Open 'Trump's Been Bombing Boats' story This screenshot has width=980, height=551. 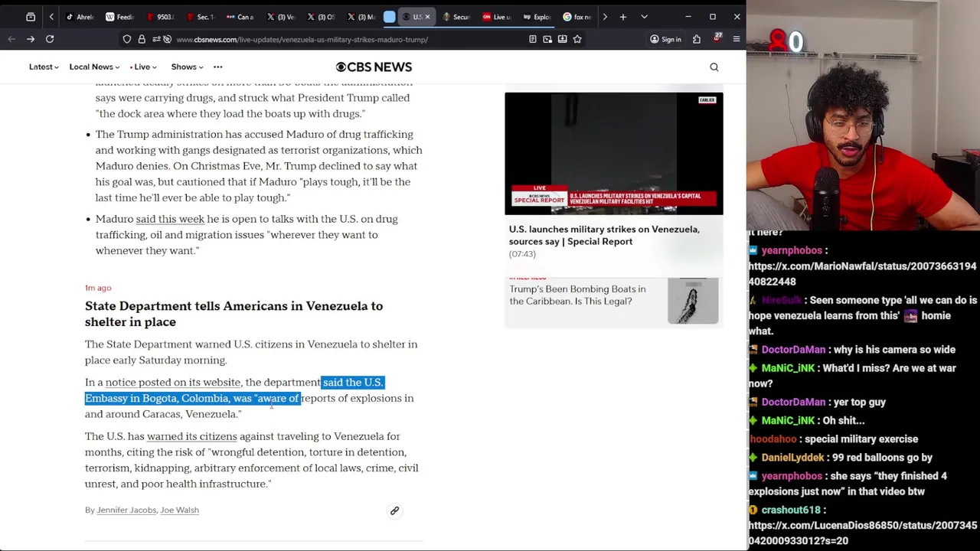click(577, 295)
